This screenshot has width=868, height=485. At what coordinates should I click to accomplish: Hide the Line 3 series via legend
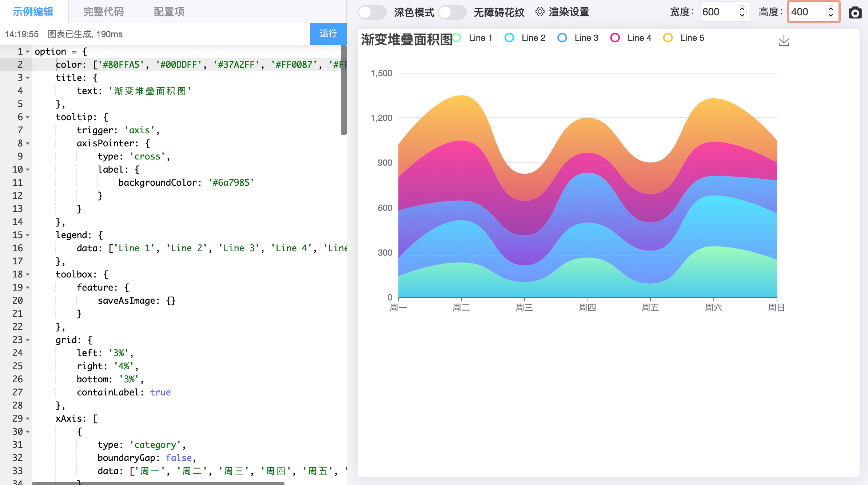(x=562, y=38)
